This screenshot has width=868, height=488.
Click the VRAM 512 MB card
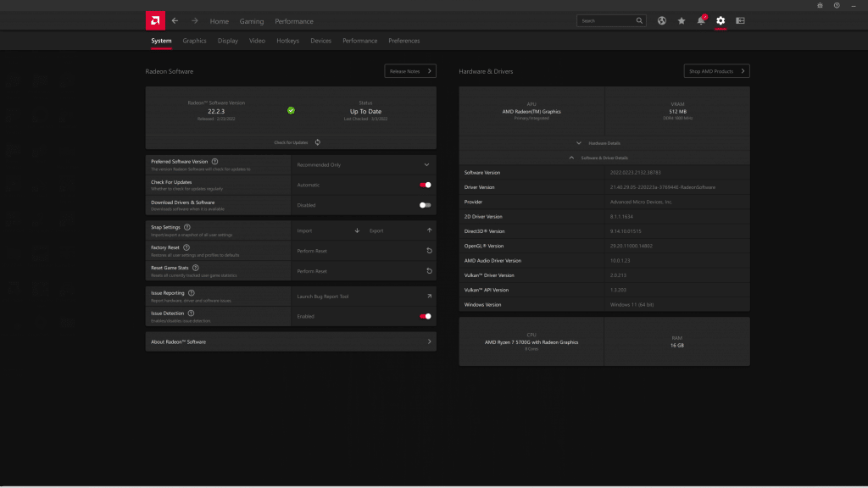point(677,111)
